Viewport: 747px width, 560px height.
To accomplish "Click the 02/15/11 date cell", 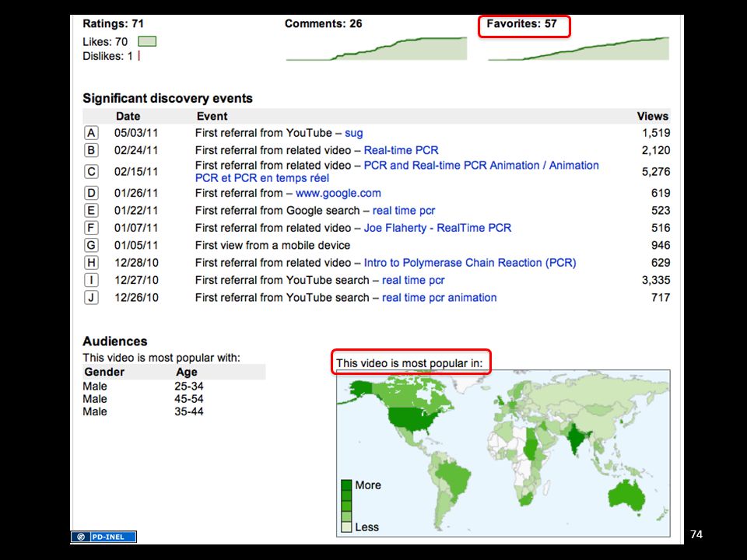I will (x=136, y=172).
